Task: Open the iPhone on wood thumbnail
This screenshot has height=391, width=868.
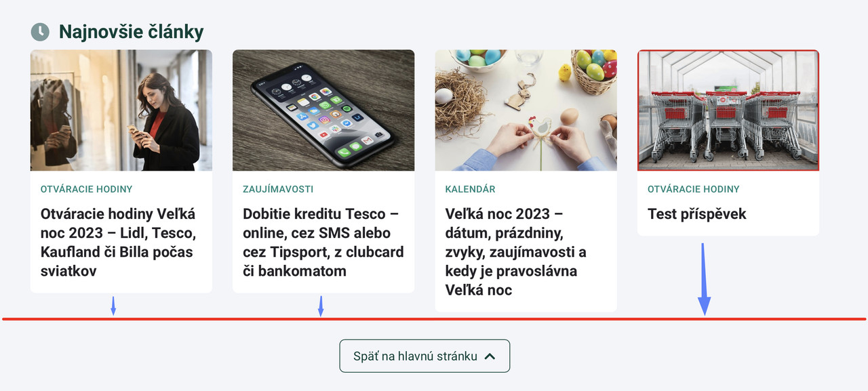Action: point(323,110)
